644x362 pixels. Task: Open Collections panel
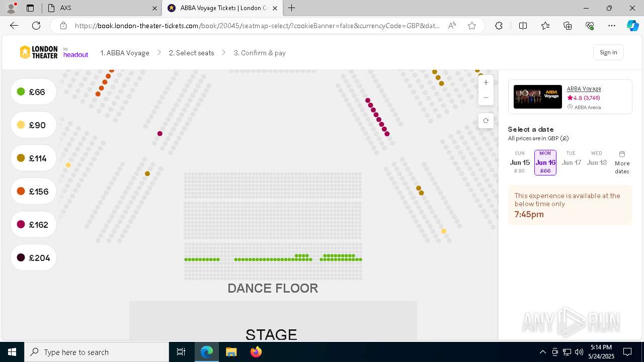(568, 26)
